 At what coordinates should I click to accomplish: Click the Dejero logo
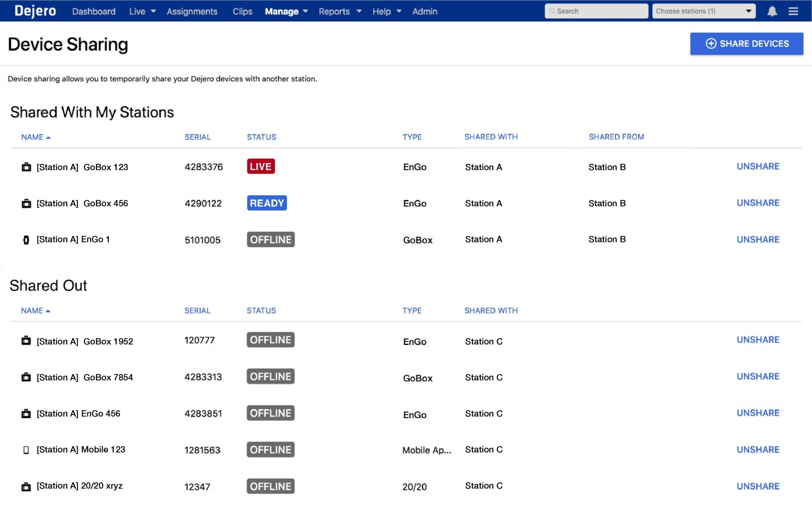point(36,11)
